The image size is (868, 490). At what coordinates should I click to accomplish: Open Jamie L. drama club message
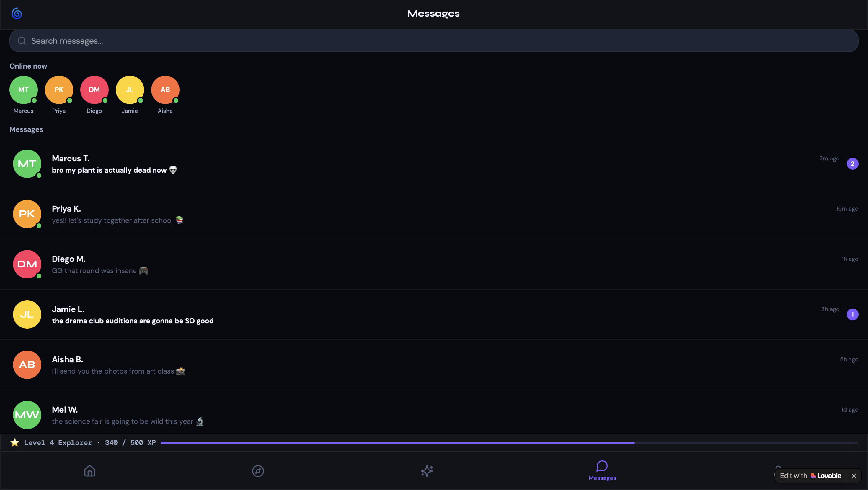pyautogui.click(x=404, y=315)
